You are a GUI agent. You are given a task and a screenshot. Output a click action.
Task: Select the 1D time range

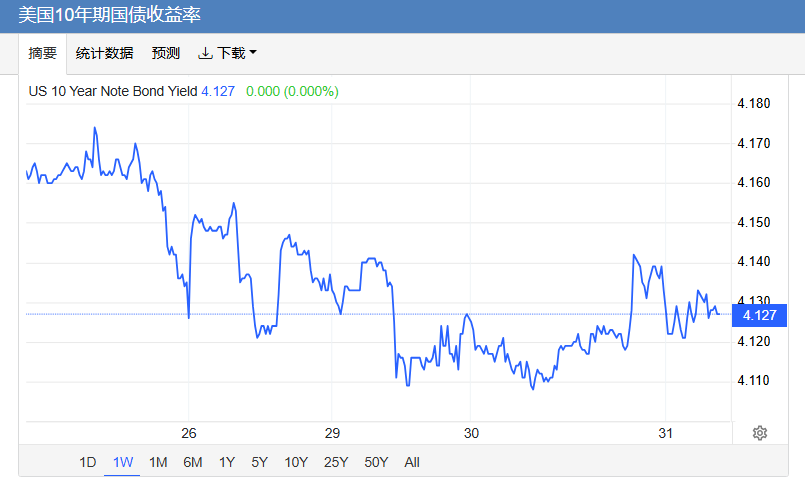88,462
